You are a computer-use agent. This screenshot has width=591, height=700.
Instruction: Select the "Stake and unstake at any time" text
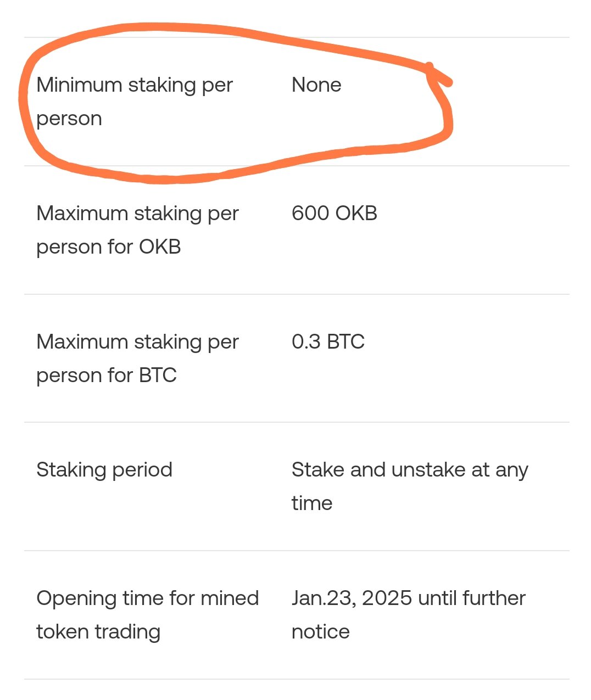tap(409, 486)
